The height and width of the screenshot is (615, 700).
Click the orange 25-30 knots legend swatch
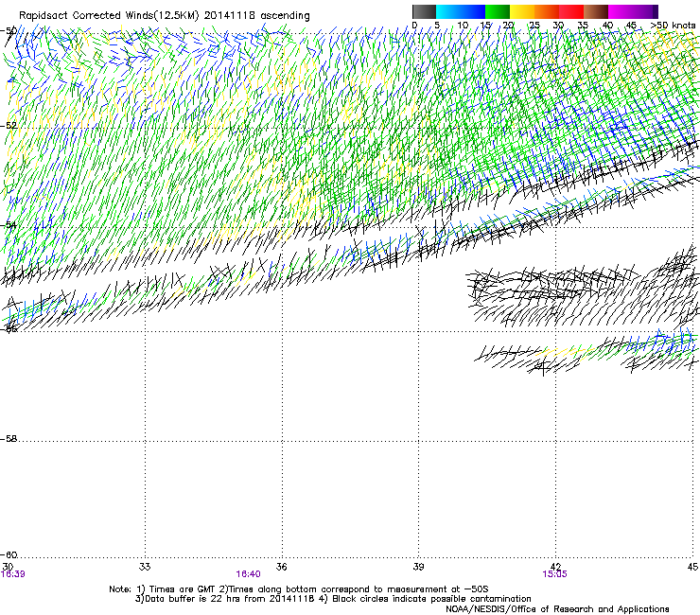click(547, 11)
